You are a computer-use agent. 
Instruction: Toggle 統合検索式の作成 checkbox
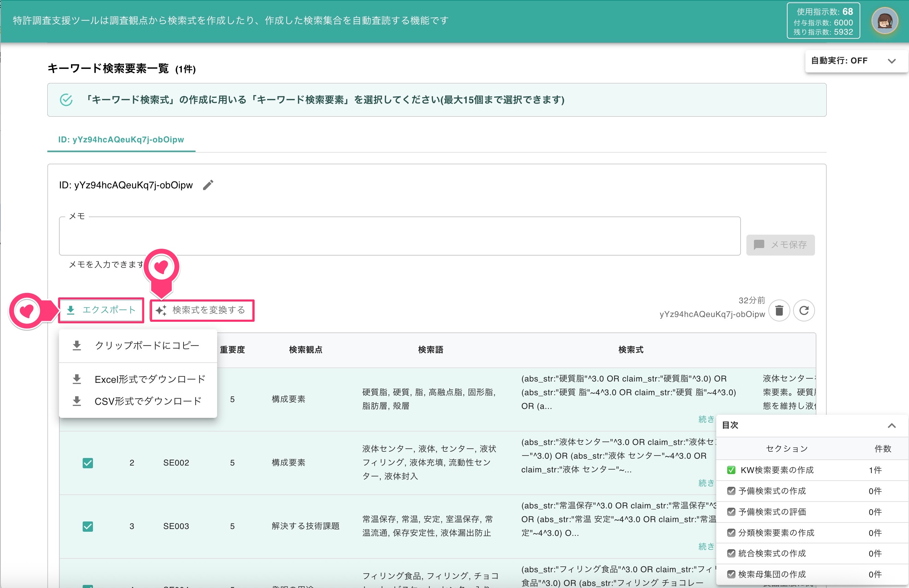[x=731, y=553]
